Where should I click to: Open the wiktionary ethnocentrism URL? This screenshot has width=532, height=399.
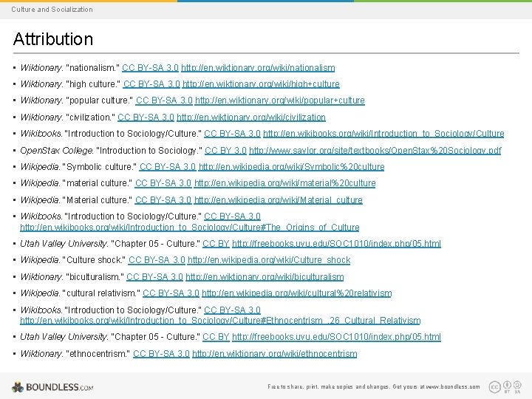point(274,353)
